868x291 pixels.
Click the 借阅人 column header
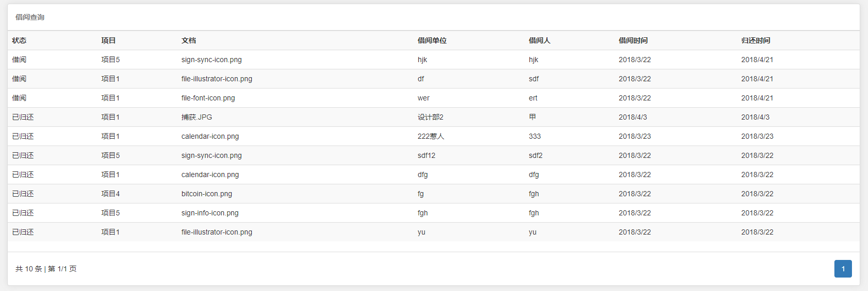[x=539, y=40]
